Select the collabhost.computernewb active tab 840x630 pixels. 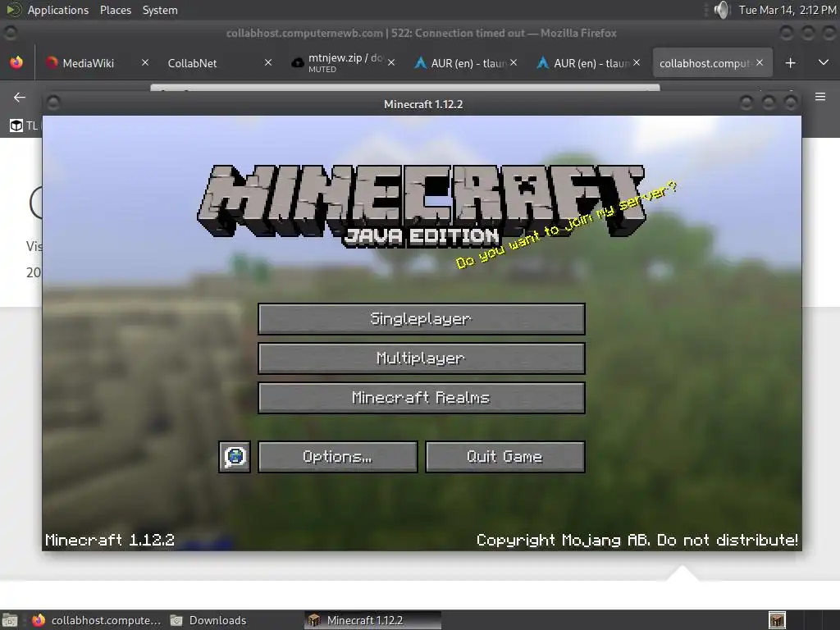coord(712,63)
